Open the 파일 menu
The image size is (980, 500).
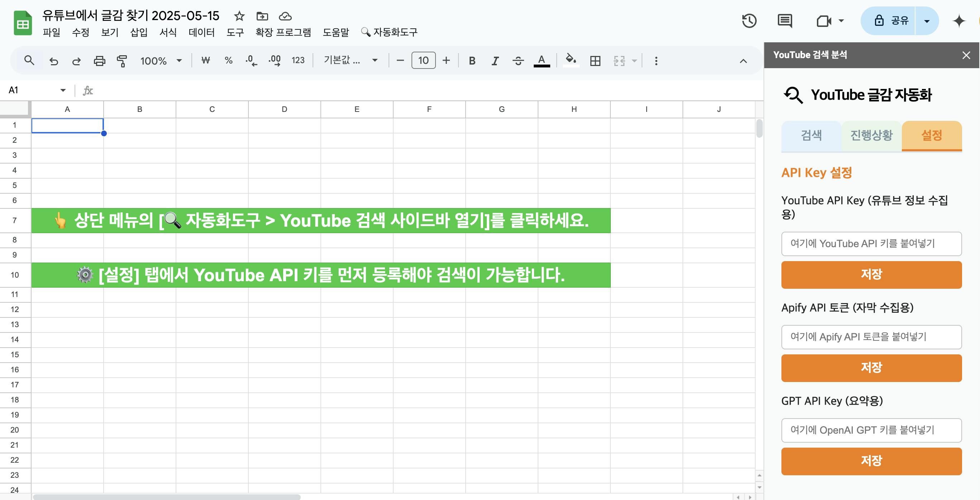point(51,32)
